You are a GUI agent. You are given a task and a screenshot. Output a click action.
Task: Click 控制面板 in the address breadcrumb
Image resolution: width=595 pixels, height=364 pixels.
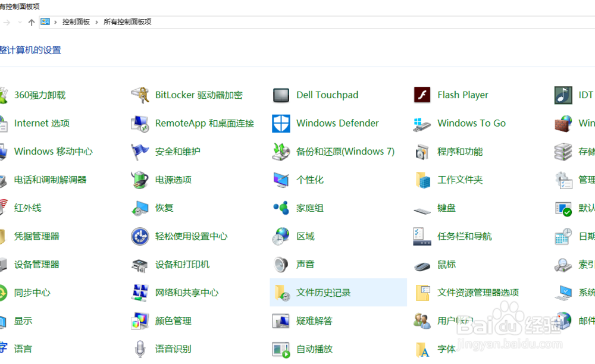coord(76,22)
